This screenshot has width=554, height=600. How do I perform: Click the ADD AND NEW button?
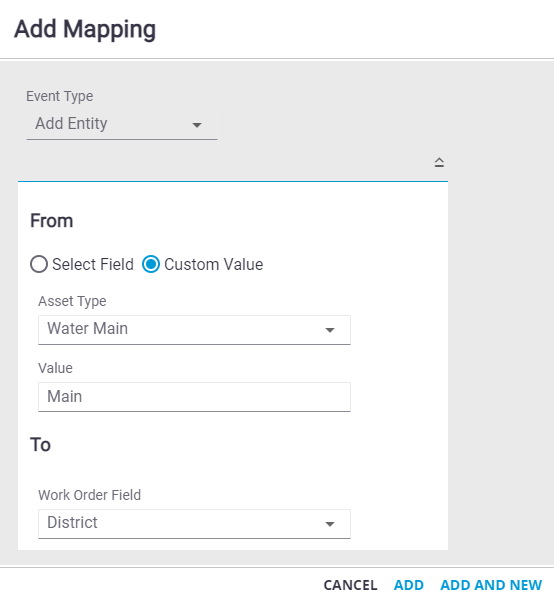(491, 585)
